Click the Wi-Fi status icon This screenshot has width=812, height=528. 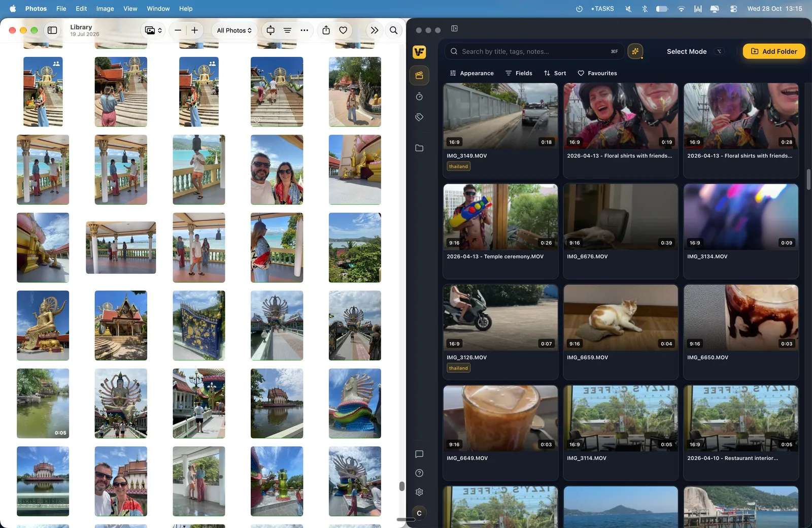681,9
